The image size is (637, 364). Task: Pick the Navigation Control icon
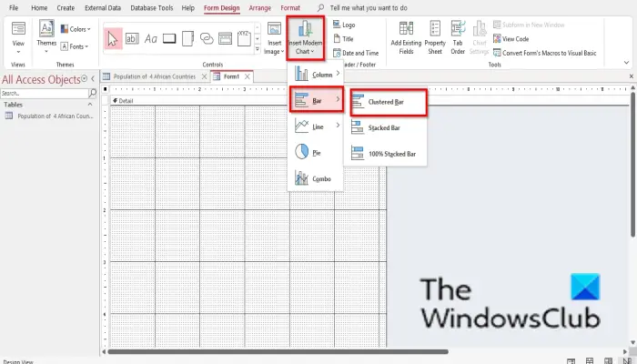(x=225, y=38)
